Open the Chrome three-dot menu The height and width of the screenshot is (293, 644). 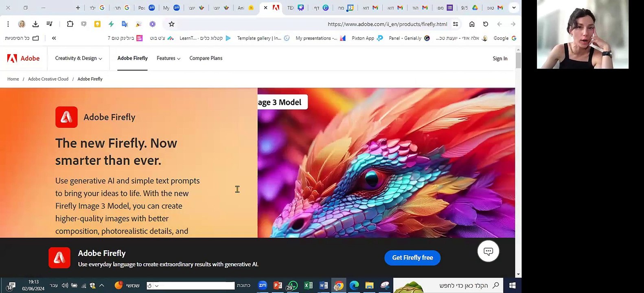(x=8, y=24)
